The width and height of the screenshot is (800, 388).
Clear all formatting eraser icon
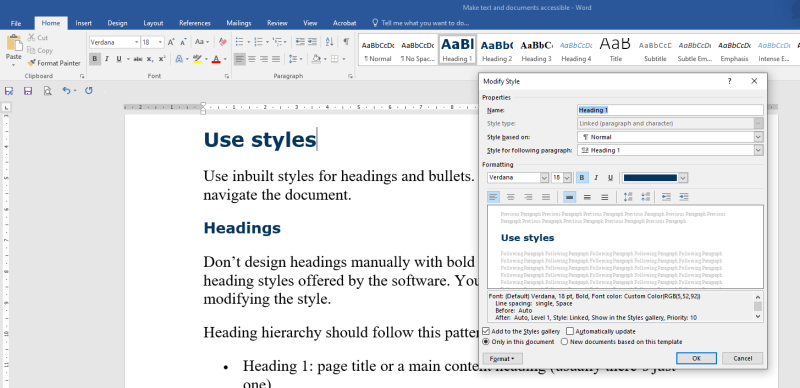pyautogui.click(x=222, y=42)
